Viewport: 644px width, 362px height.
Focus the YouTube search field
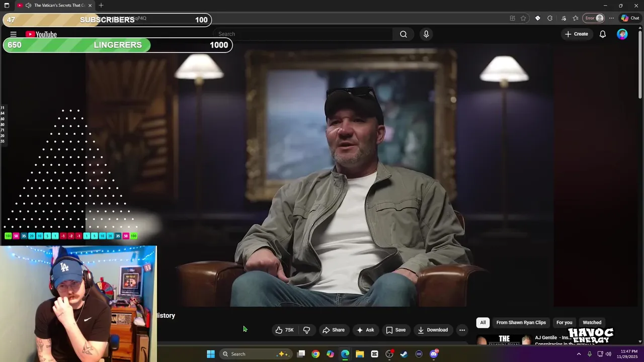(303, 34)
